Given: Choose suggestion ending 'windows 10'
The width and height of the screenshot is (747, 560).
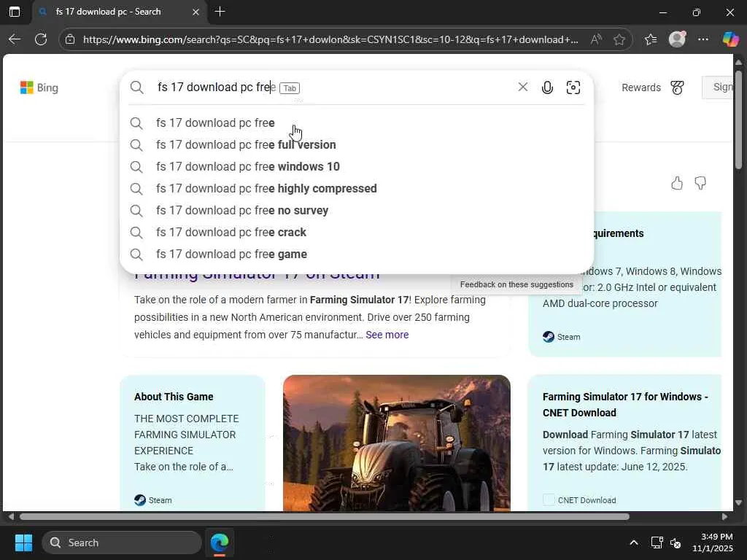Looking at the screenshot, I should pos(356,167).
